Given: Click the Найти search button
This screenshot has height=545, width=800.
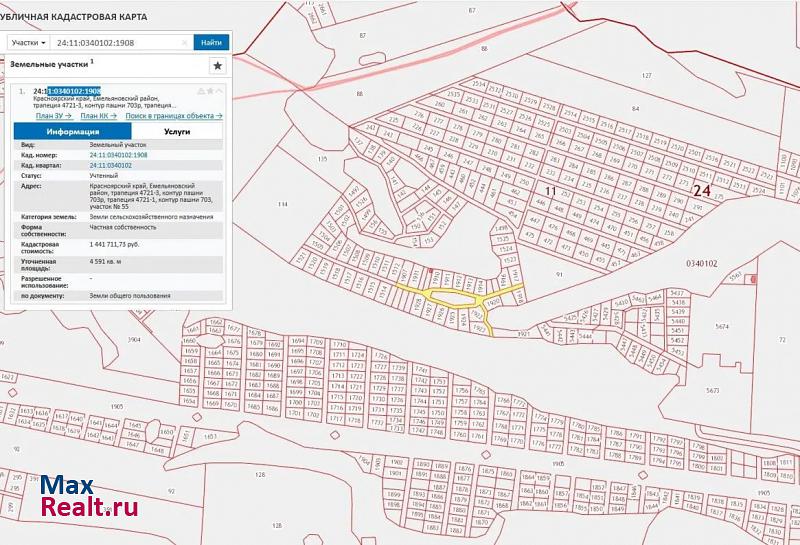Looking at the screenshot, I should point(211,43).
